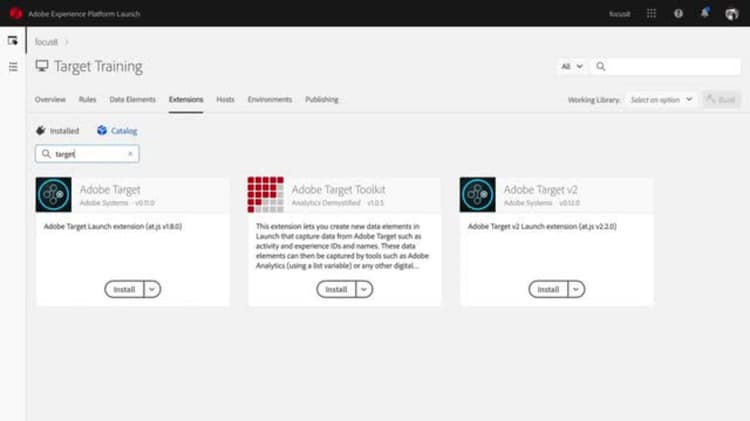Open the left rail list menu icon

pyautogui.click(x=13, y=66)
